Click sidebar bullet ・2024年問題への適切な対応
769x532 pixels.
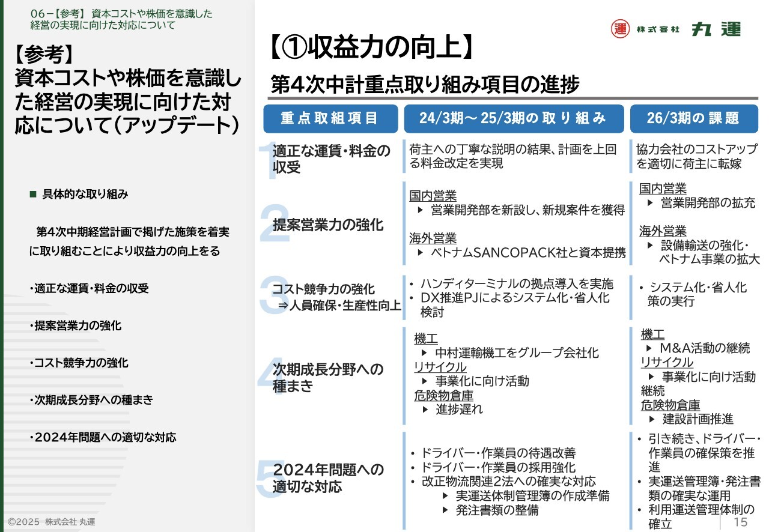pyautogui.click(x=103, y=437)
